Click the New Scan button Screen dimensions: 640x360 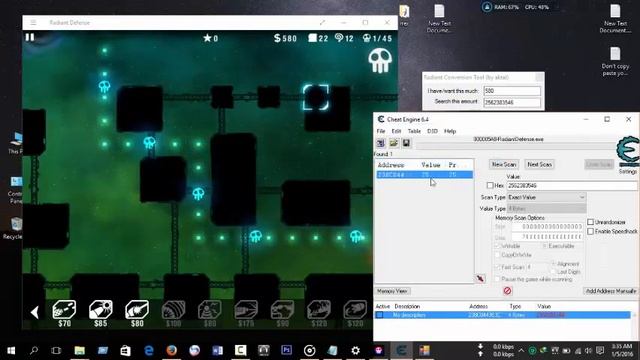coord(504,164)
